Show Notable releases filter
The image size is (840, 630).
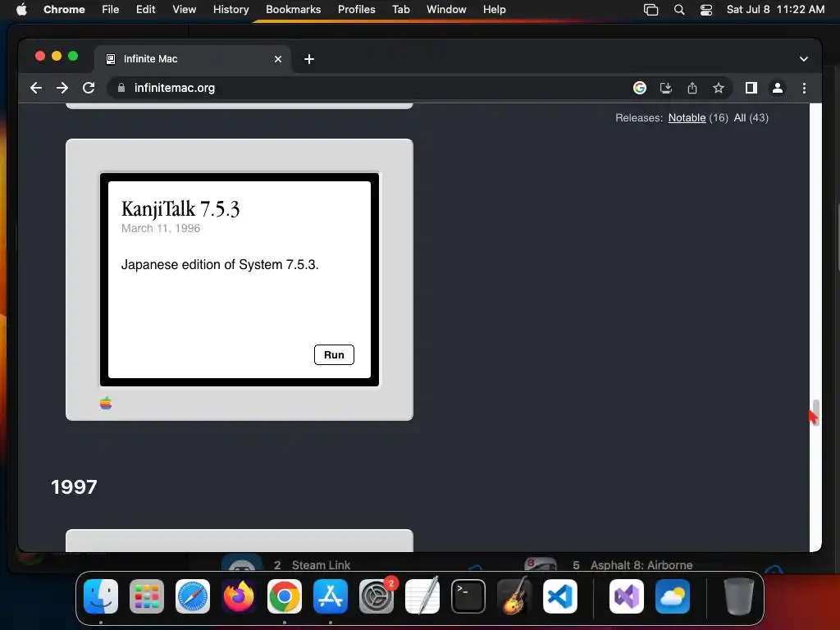click(x=687, y=118)
